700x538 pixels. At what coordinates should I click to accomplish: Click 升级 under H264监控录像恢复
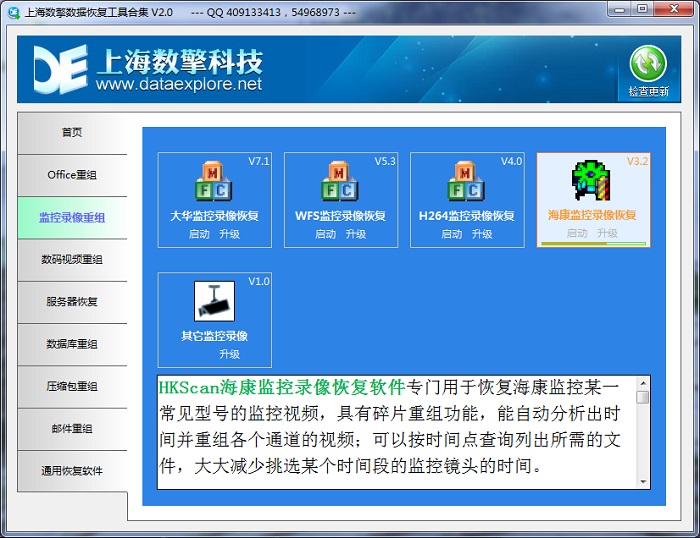point(482,234)
